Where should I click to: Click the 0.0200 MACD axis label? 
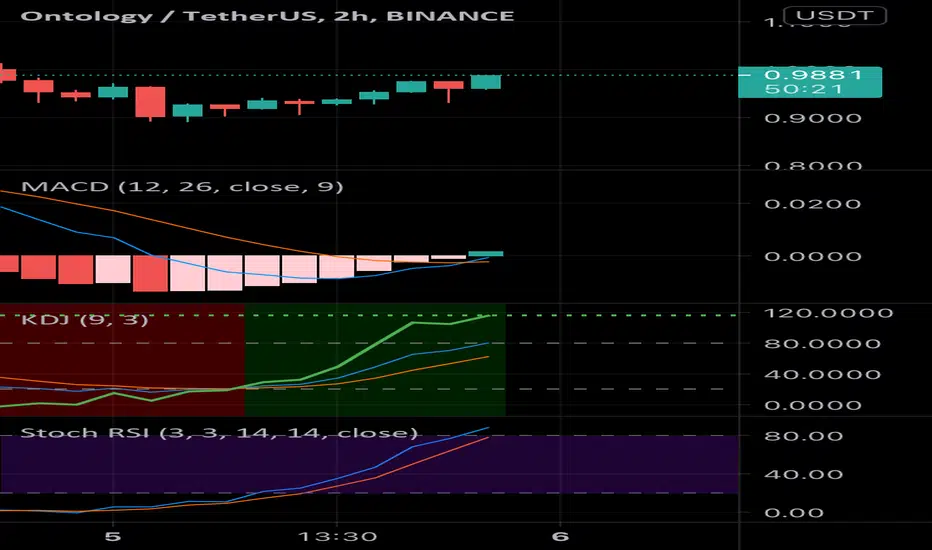pos(813,204)
